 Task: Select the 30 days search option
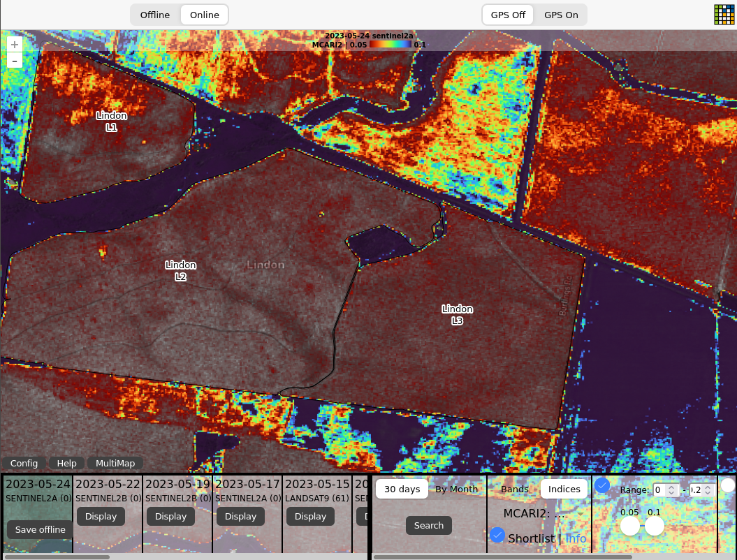(402, 489)
